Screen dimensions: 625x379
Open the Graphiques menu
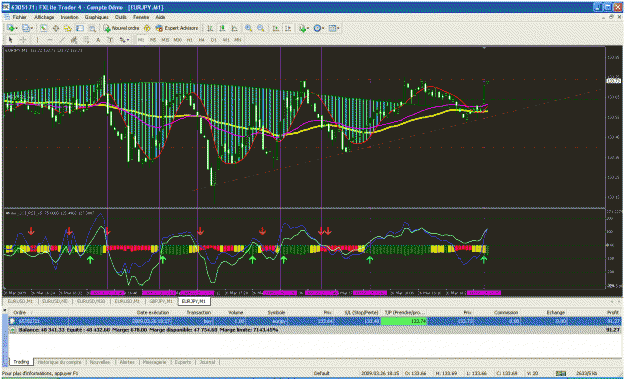coord(96,18)
